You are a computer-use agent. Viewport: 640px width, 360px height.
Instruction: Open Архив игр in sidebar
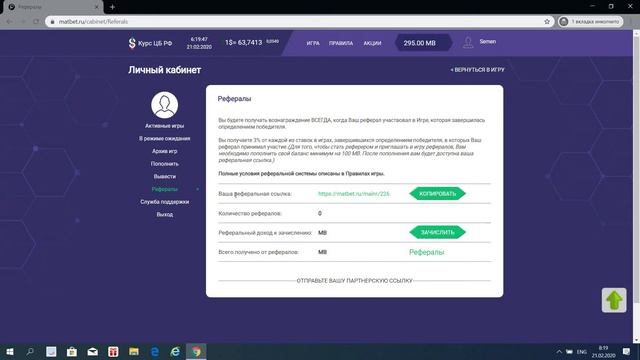pyautogui.click(x=164, y=151)
